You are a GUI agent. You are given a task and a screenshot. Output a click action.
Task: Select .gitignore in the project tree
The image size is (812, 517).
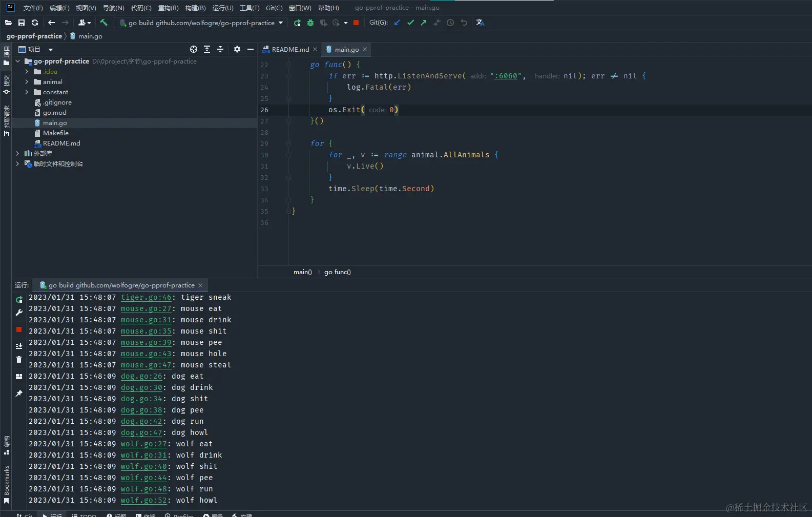57,102
